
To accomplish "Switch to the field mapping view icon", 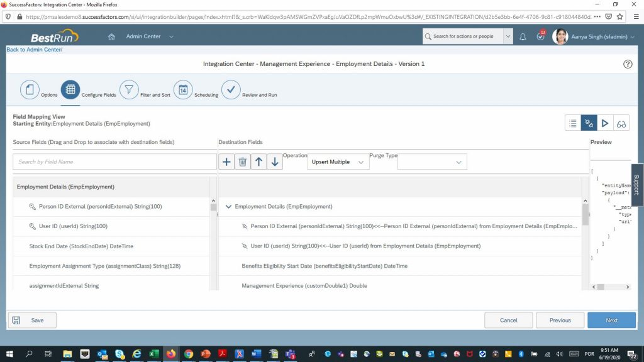I will click(x=589, y=123).
